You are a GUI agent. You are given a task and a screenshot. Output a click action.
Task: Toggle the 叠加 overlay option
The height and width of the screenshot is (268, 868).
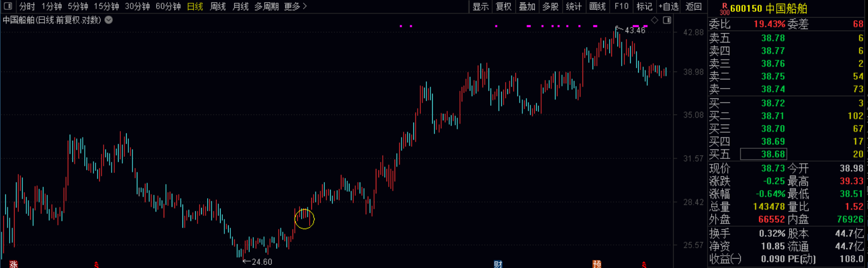tap(527, 6)
